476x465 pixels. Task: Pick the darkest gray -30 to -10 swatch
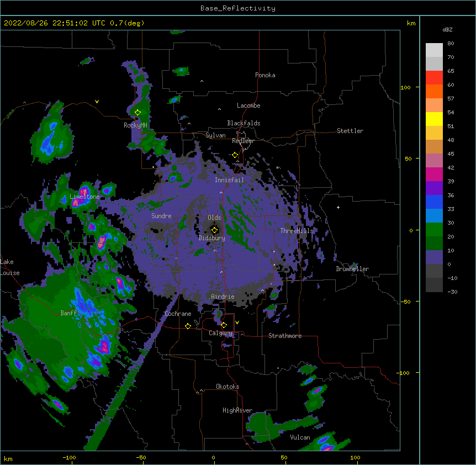click(x=434, y=285)
